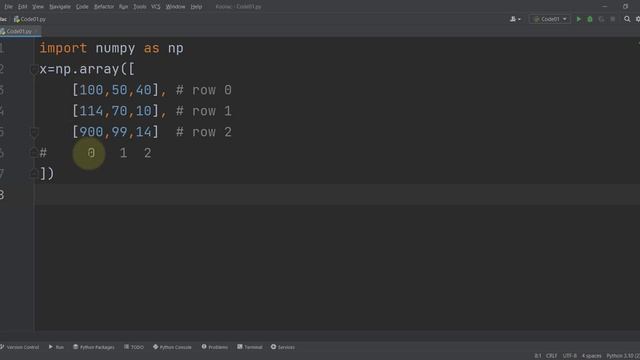Open IDE settings gear icon
This screenshot has height=360, width=640.
pos(638,19)
